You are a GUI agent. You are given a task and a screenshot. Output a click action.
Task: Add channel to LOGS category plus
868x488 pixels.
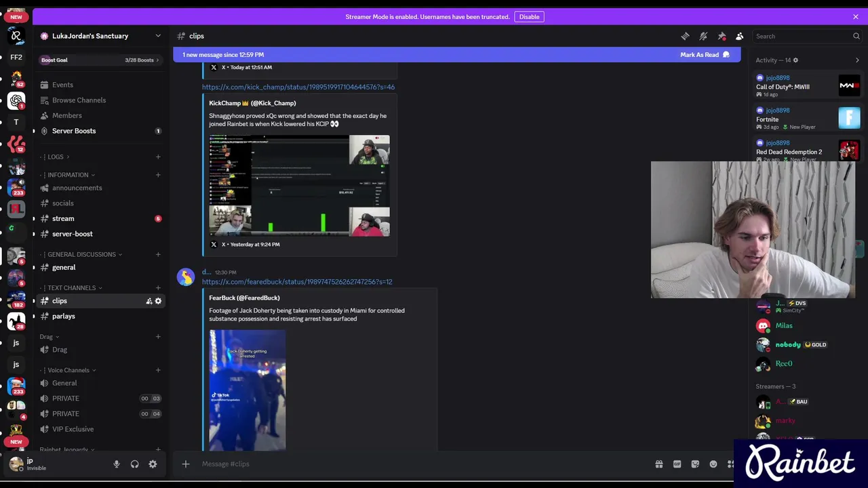158,157
